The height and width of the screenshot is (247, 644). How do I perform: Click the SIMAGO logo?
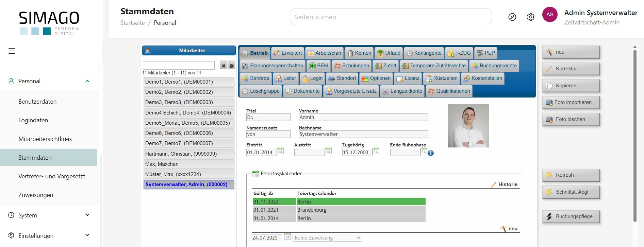coord(49,23)
